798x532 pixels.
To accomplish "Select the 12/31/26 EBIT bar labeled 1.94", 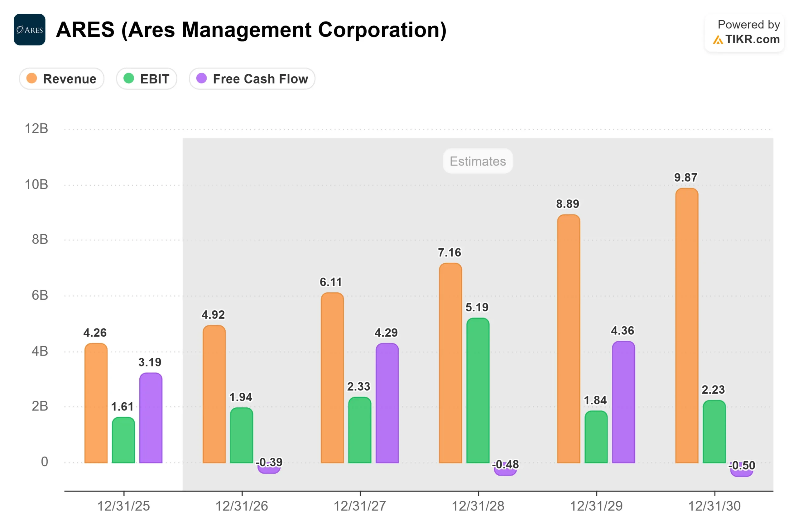I will pyautogui.click(x=242, y=435).
